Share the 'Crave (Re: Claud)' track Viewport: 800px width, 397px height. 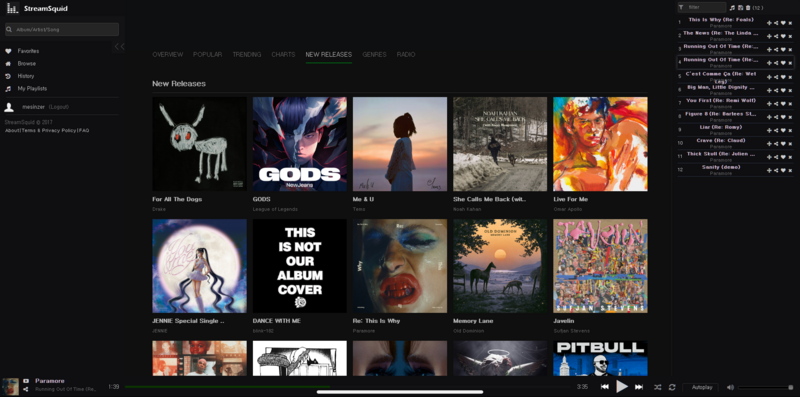click(776, 143)
